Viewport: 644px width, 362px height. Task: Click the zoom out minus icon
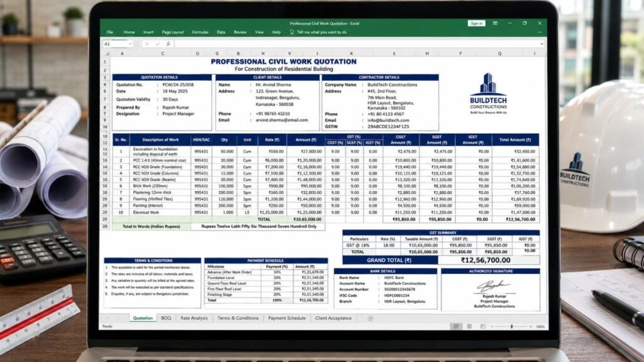point(493,326)
